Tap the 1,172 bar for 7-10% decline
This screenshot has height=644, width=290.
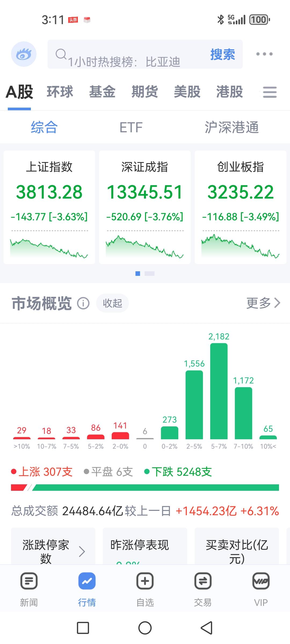pos(244,413)
